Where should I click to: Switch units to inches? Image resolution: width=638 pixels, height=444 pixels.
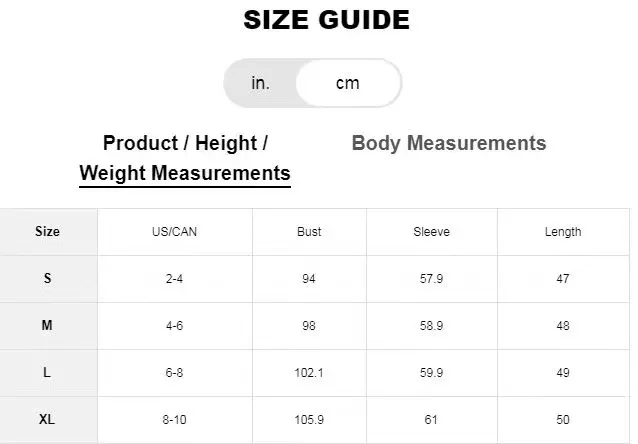point(261,83)
